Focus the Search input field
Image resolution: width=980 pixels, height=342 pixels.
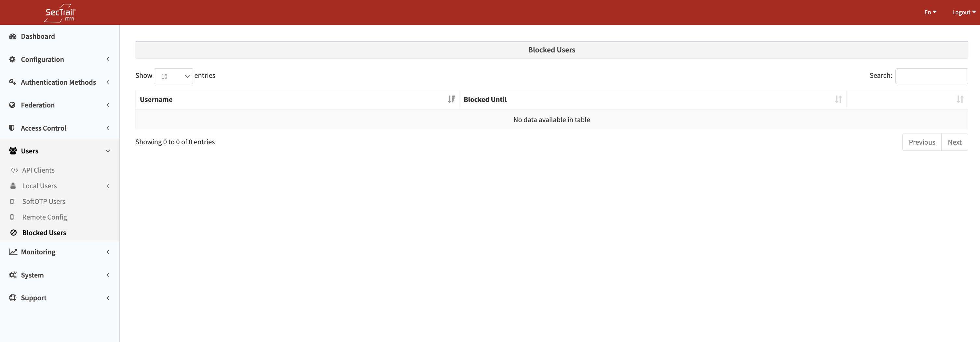(931, 76)
